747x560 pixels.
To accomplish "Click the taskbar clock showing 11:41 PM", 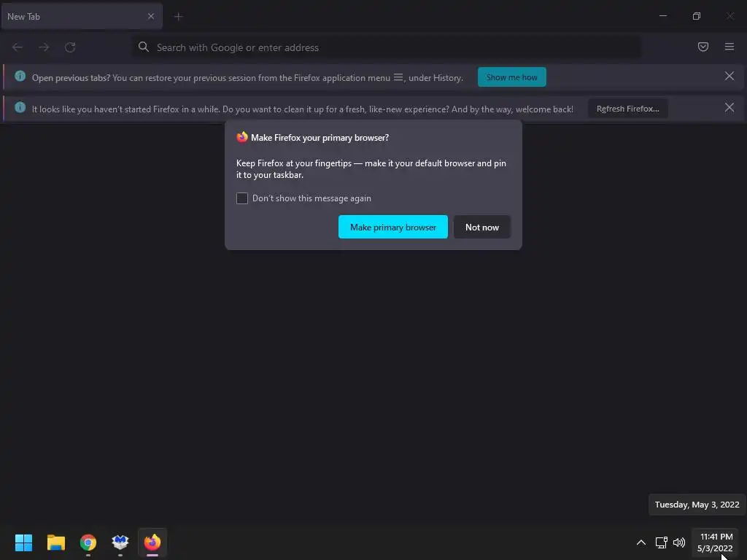I will [715, 542].
